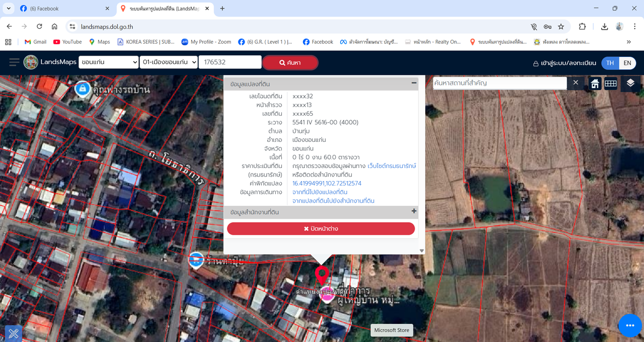
Task: Click the red ค้นหา search button
Action: point(290,62)
